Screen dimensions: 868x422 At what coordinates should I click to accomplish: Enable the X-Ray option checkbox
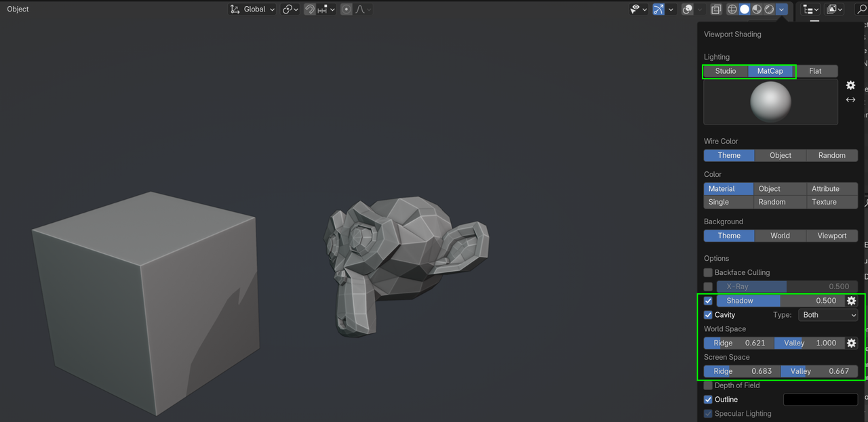tap(708, 287)
